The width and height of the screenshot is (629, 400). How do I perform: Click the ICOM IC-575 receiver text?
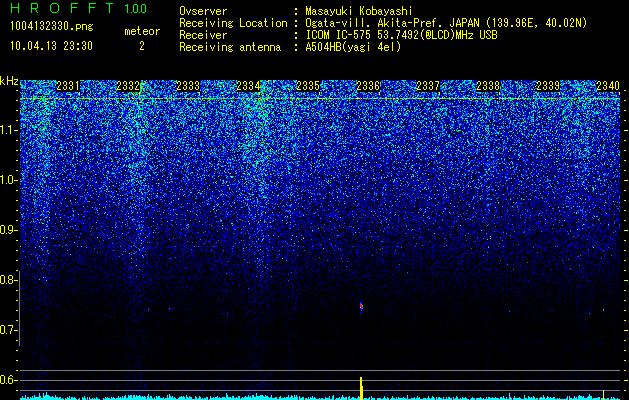401,35
